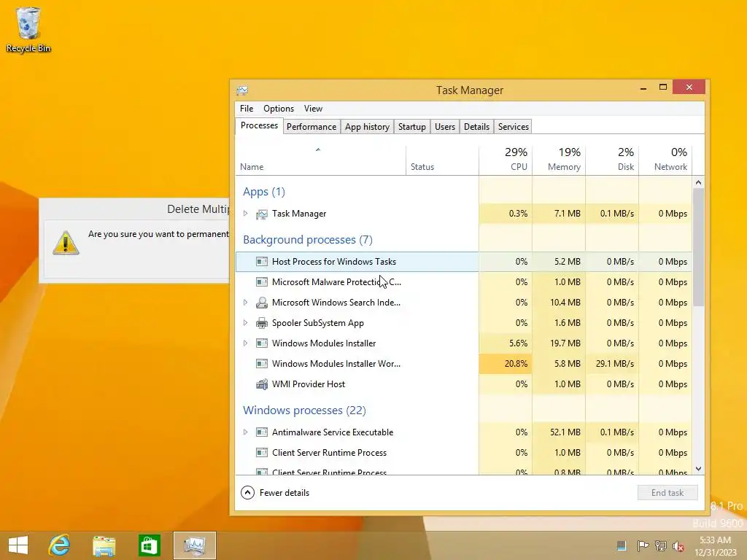
Task: Select Background processes (7) group header
Action: pos(308,239)
